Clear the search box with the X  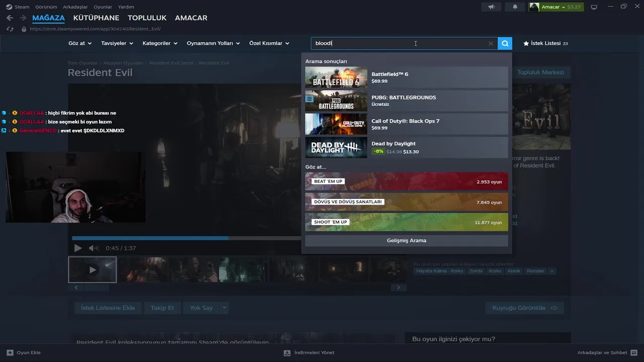pos(491,44)
